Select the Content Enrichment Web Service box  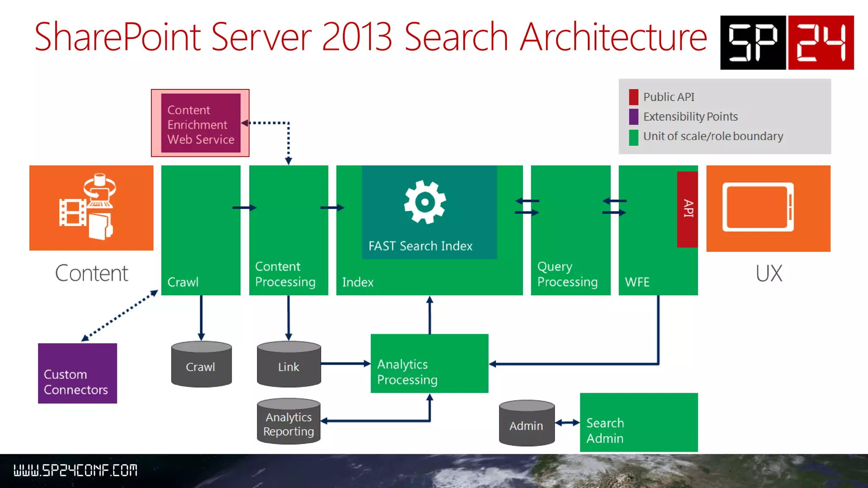(x=200, y=123)
